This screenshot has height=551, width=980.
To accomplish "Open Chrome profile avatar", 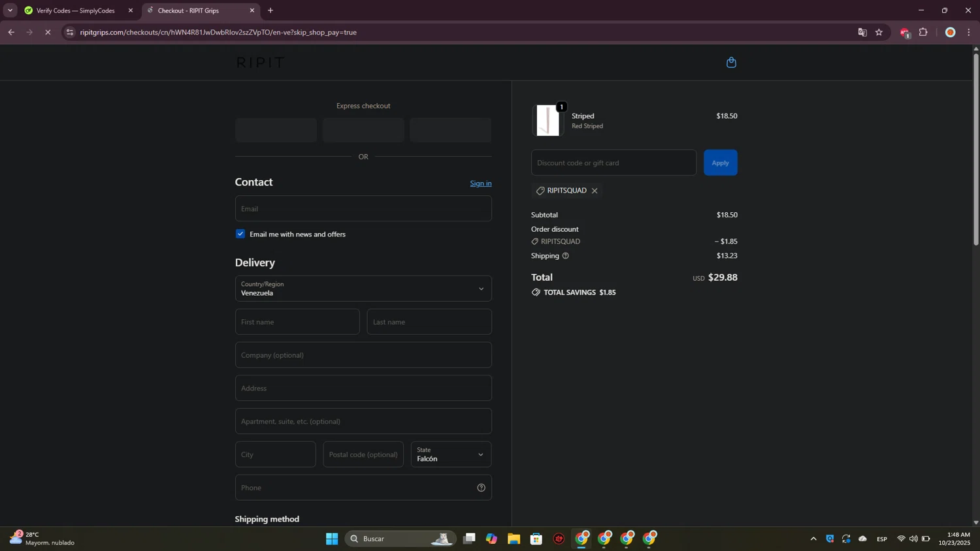I will tap(951, 32).
